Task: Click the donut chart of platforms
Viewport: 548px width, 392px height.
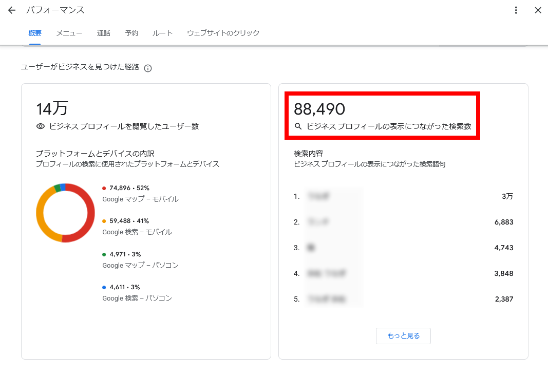Action: pyautogui.click(x=88, y=213)
